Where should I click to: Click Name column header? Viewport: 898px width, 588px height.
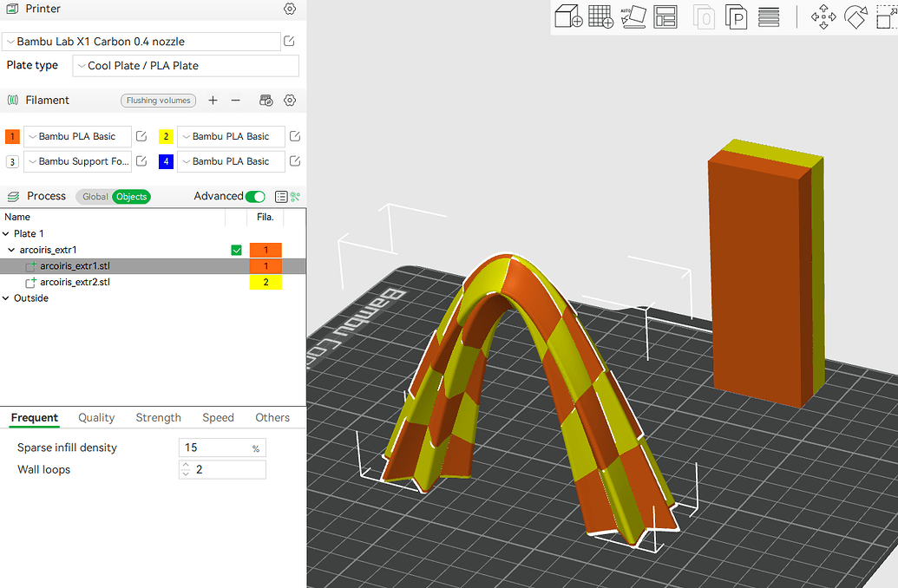[17, 217]
